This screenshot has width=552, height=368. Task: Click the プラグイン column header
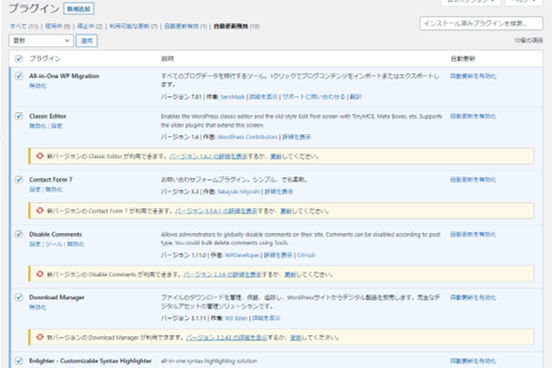45,58
